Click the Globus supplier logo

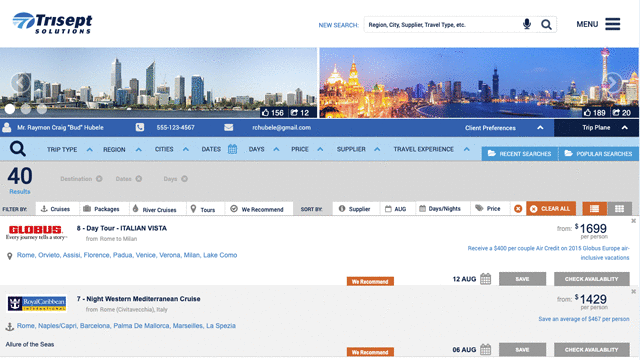point(36,232)
